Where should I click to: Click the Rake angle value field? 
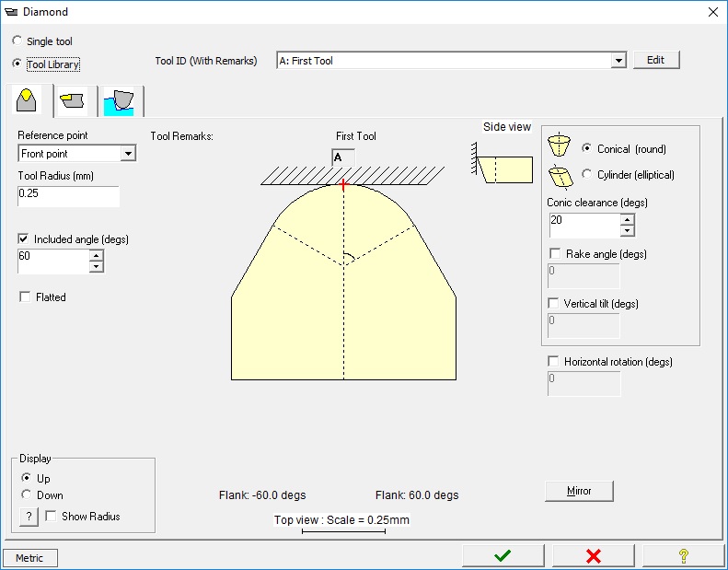[x=584, y=276]
